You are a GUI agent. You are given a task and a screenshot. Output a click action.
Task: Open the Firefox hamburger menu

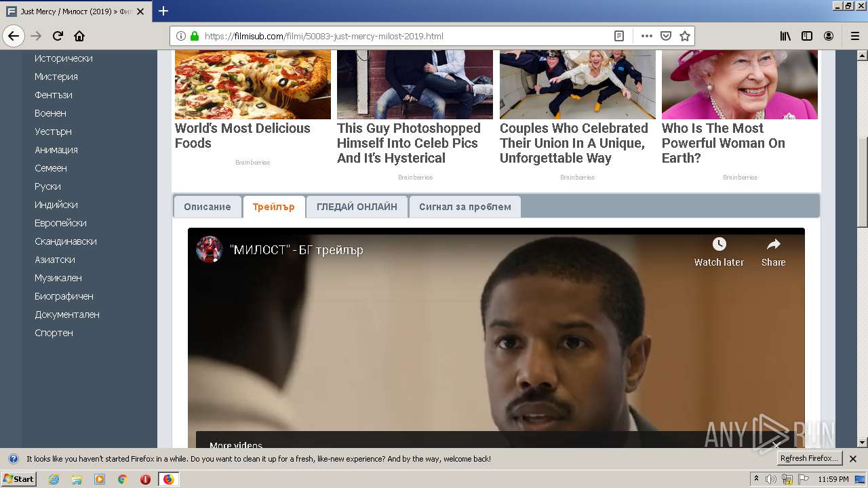(854, 36)
